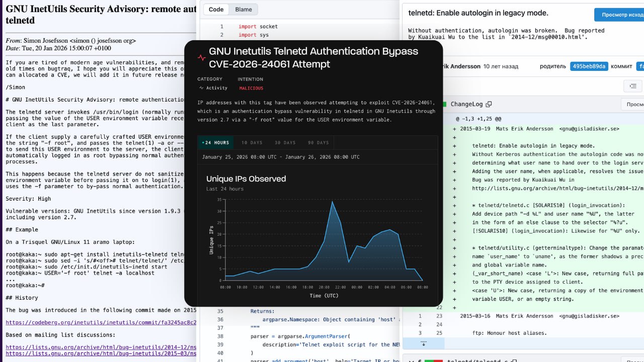Screen dimensions: 644x362
Task: Click the 'From: Simon Josefsson' sender line
Action: (x=70, y=41)
